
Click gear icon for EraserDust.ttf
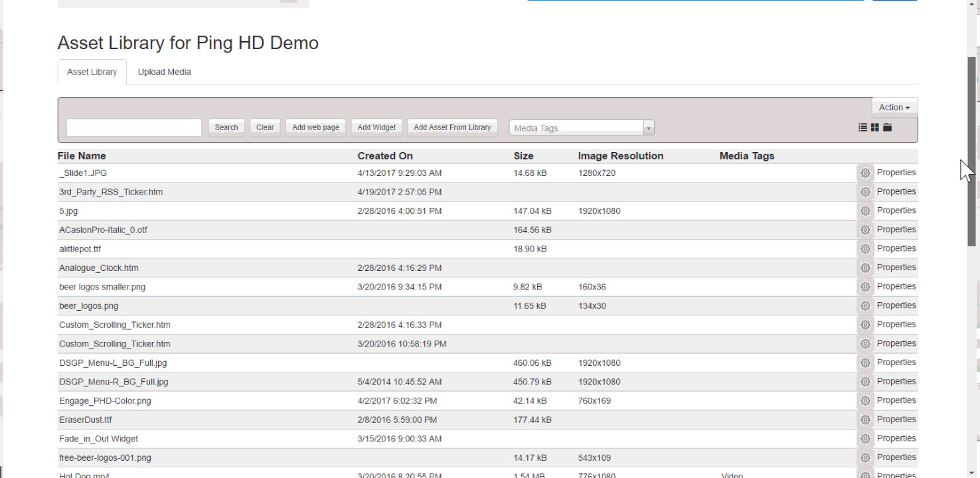[865, 420]
